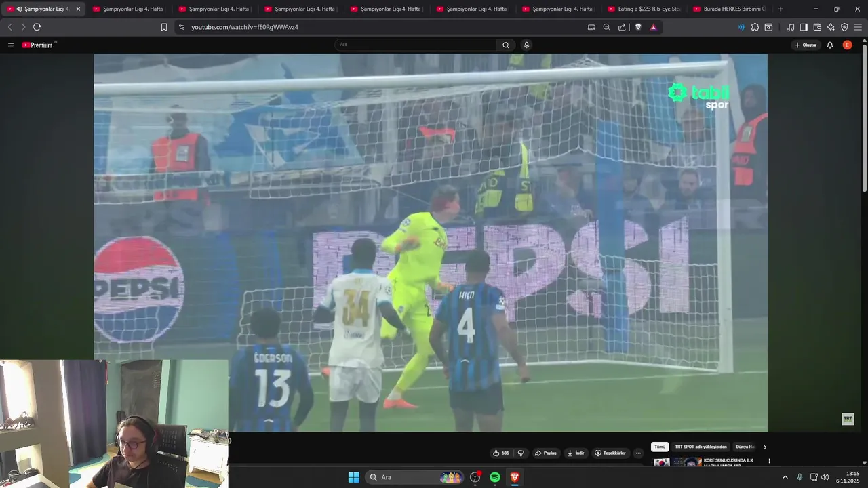This screenshot has height=488, width=868.
Task: Switch to the second Şampiyonlar Ligi tab
Action: pyautogui.click(x=127, y=9)
